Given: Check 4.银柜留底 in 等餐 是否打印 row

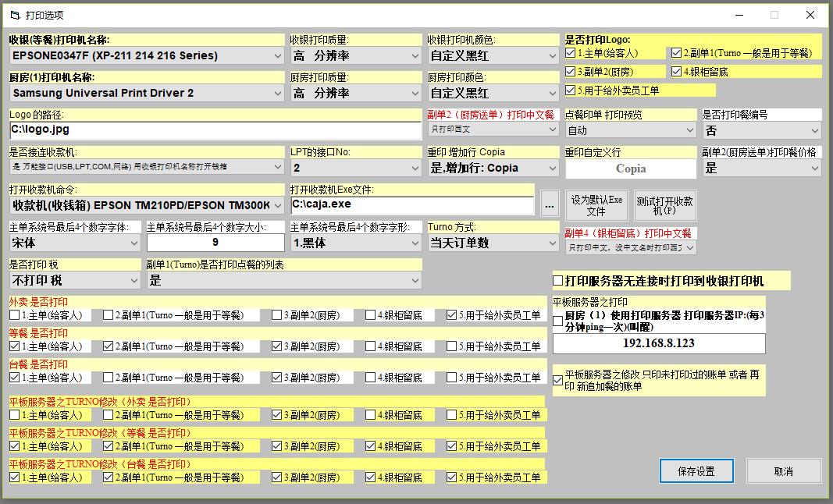Looking at the screenshot, I should coord(370,346).
